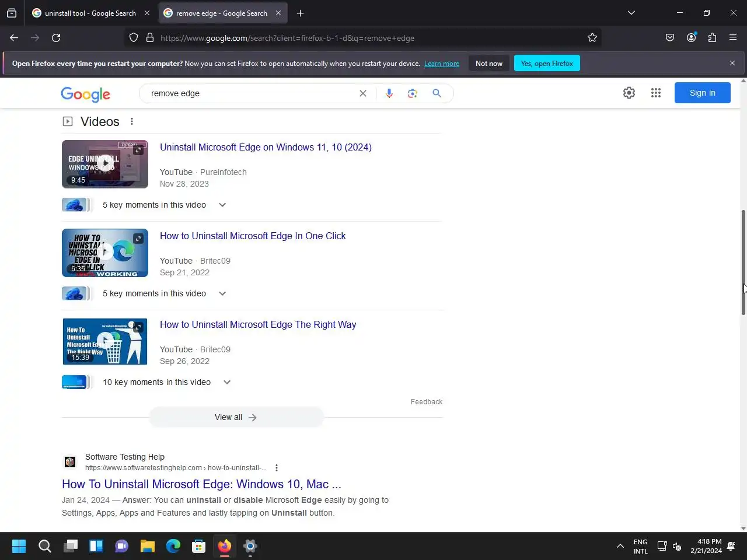Viewport: 747px width, 560px height.
Task: Expand key moments for One Click video
Action: (x=222, y=293)
